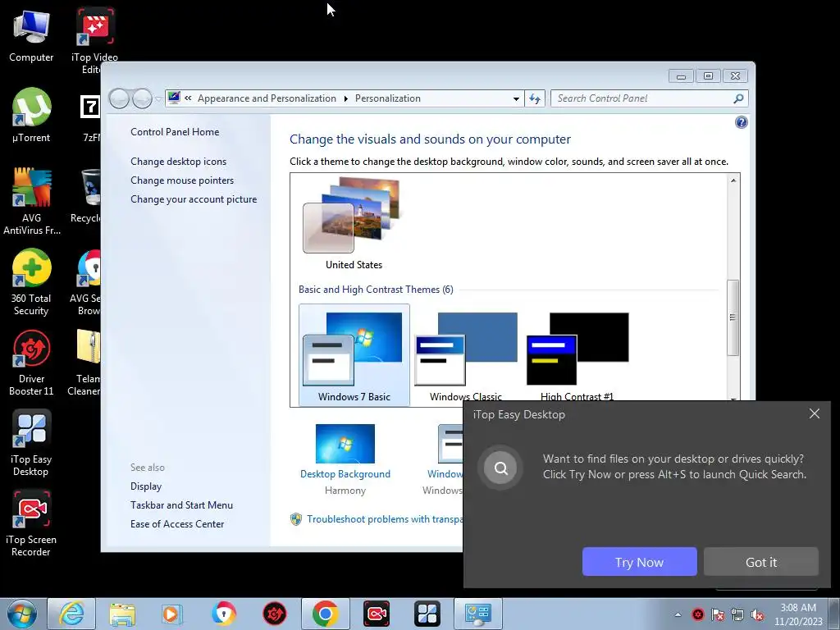This screenshot has width=840, height=630.
Task: Click the Search Control Panel field
Action: [643, 98]
